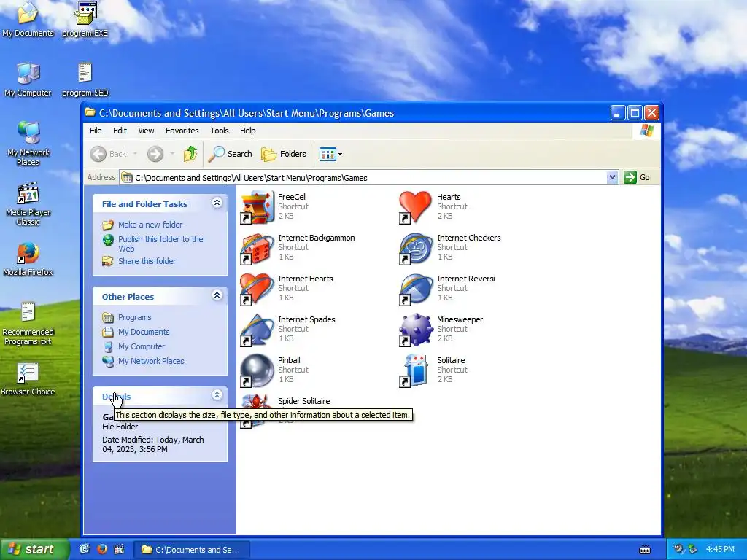This screenshot has height=560, width=747.
Task: Open the View menu
Action: (146, 131)
